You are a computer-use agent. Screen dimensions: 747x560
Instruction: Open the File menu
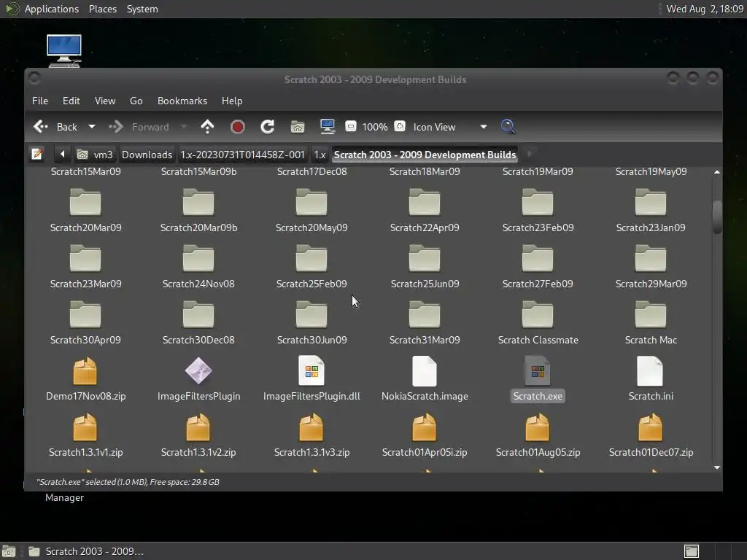[x=40, y=101]
